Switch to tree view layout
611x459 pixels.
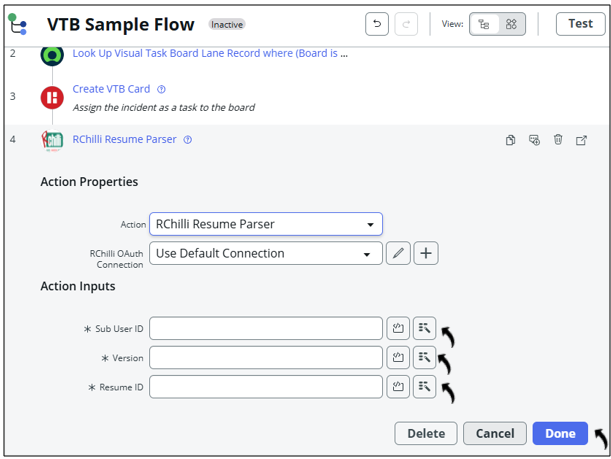tap(484, 24)
